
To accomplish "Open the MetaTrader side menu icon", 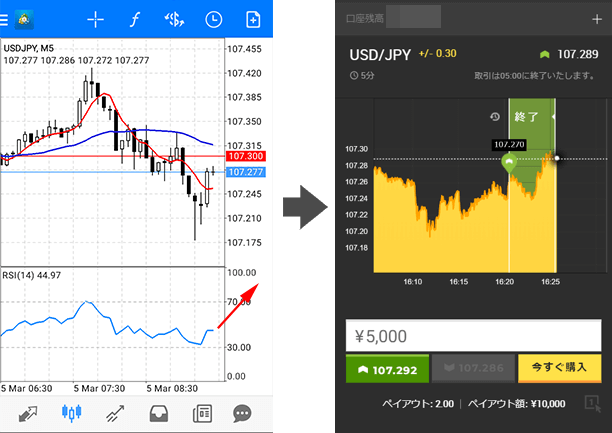I will coord(22,19).
